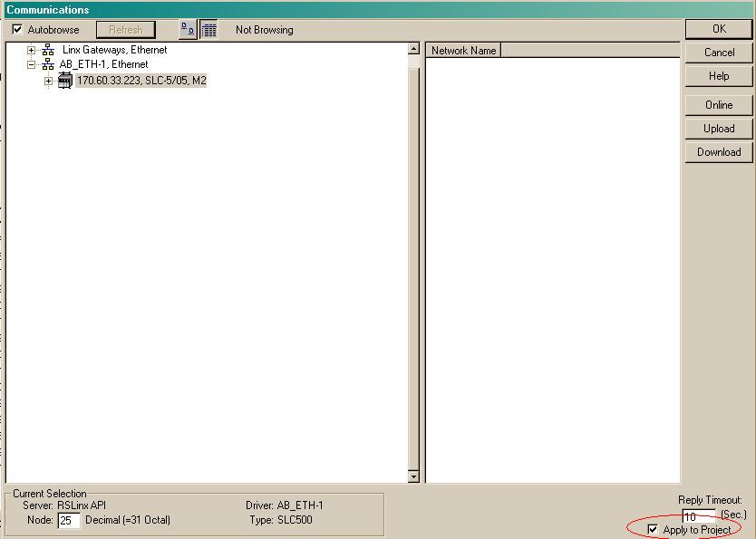
Task: Click the Download button
Action: (x=719, y=152)
